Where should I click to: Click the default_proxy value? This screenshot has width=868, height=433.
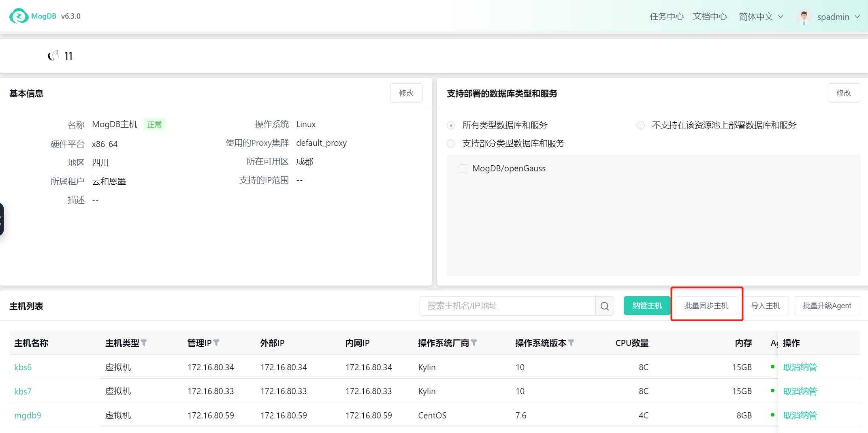(x=321, y=143)
